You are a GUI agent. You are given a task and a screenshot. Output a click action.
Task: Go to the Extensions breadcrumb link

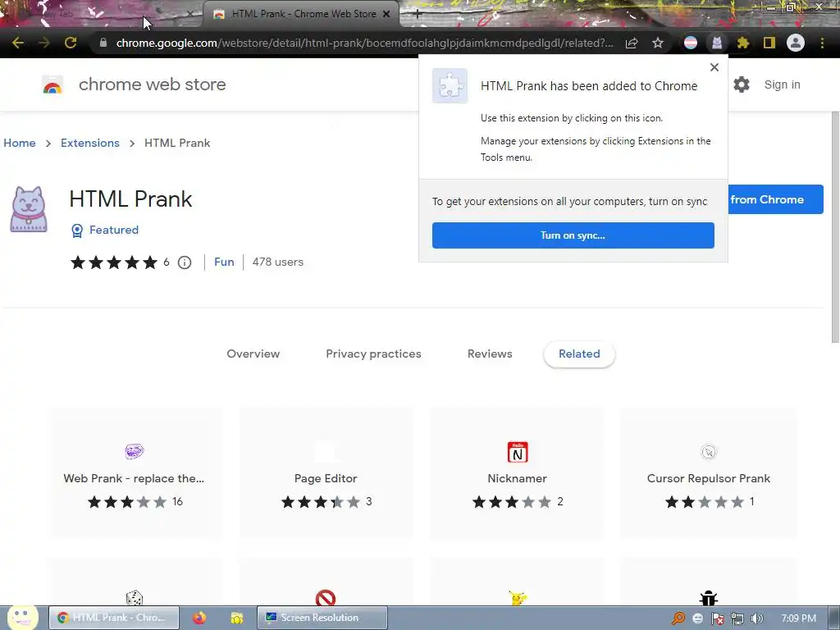[90, 143]
